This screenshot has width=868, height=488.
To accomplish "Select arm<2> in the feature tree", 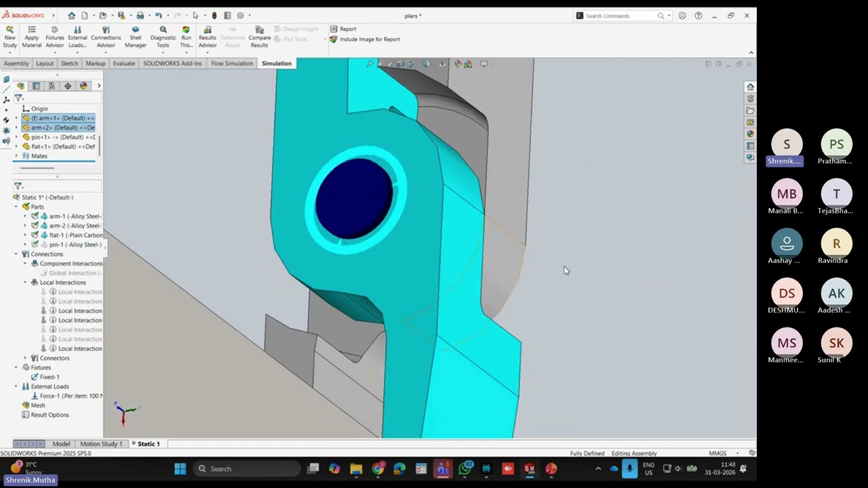I will [x=58, y=127].
